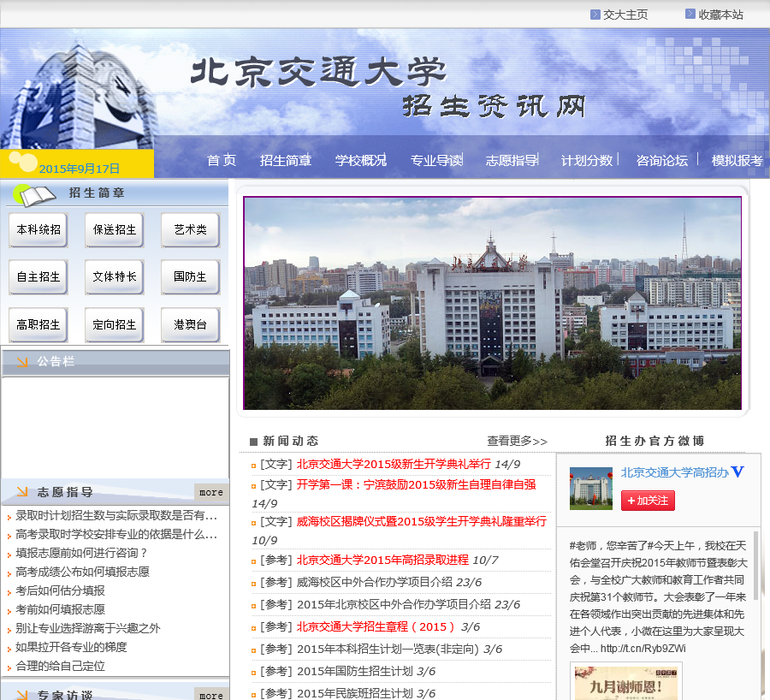Open 高考录取时学校安排专业的依据是什么 article
Screen dimensions: 770x700
[116, 534]
